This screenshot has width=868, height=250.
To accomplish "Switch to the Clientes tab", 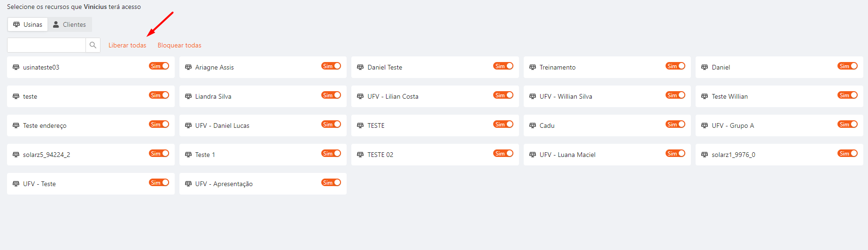I will (70, 24).
